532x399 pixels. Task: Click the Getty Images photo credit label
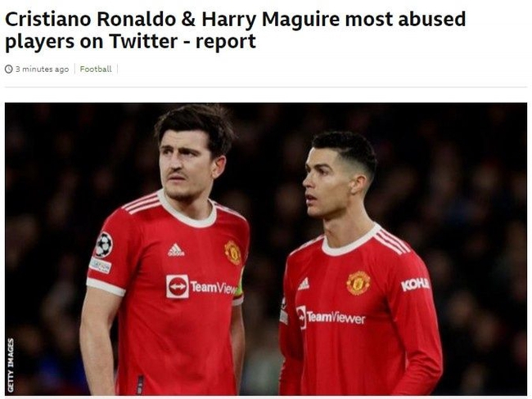(x=11, y=365)
